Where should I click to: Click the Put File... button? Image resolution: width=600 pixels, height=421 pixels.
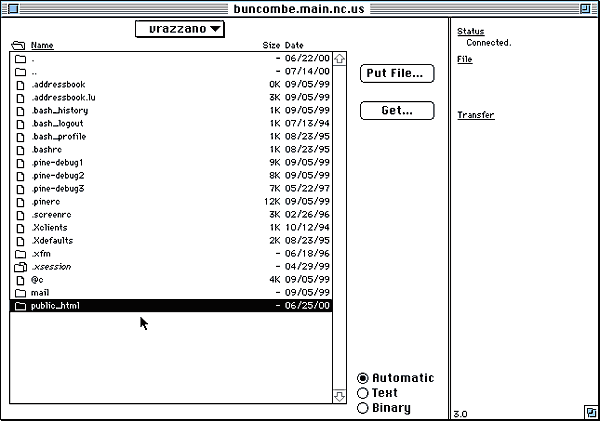(397, 73)
